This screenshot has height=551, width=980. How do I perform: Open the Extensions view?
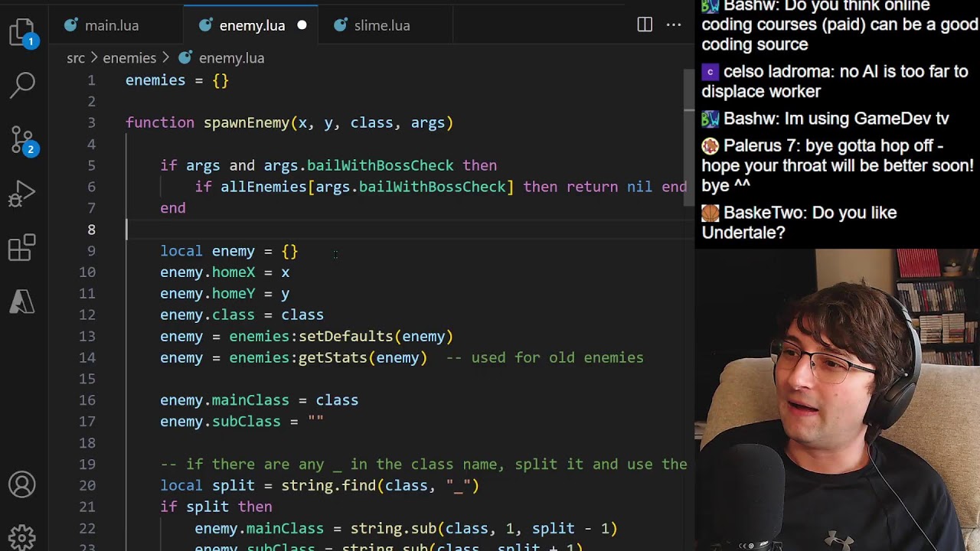pyautogui.click(x=22, y=248)
